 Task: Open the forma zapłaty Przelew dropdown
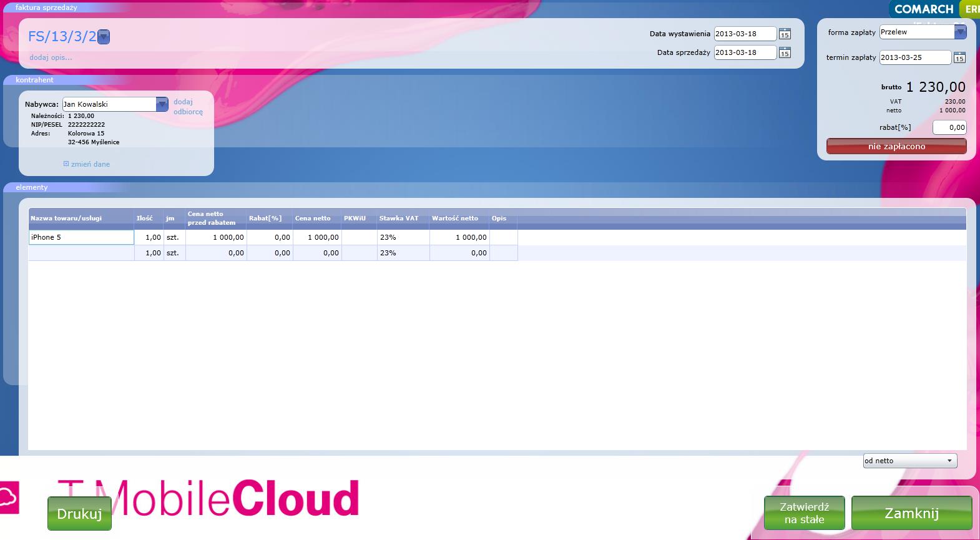point(960,32)
